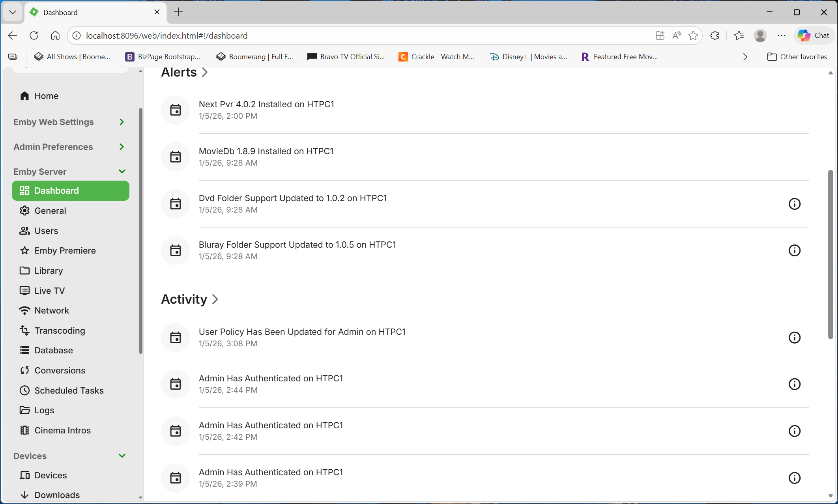Click calendar icon beside Next Pvr alert
This screenshot has width=838, height=504.
[176, 110]
